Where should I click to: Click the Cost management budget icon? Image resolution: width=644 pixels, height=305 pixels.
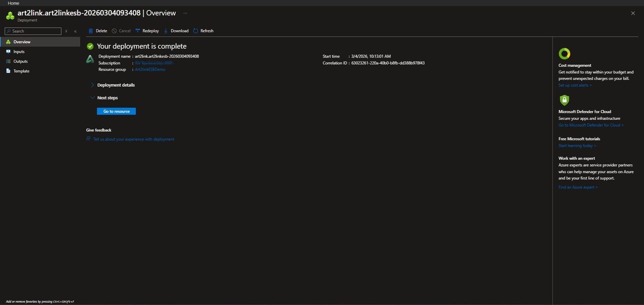click(x=564, y=53)
